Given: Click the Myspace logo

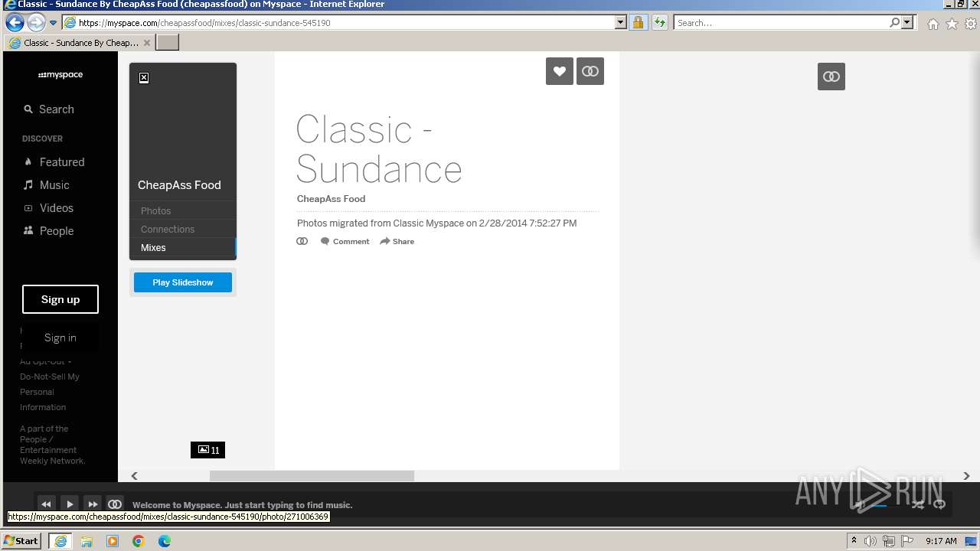Looking at the screenshot, I should pyautogui.click(x=60, y=75).
